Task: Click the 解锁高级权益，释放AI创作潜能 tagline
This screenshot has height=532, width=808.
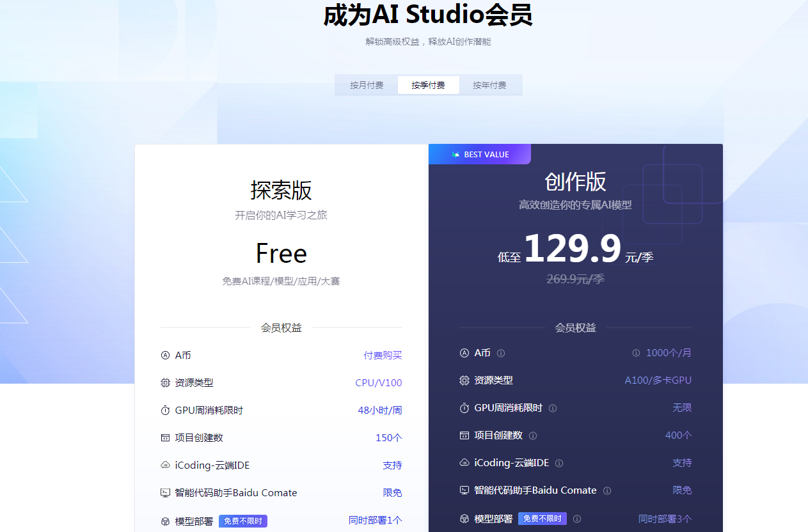Action: tap(428, 42)
